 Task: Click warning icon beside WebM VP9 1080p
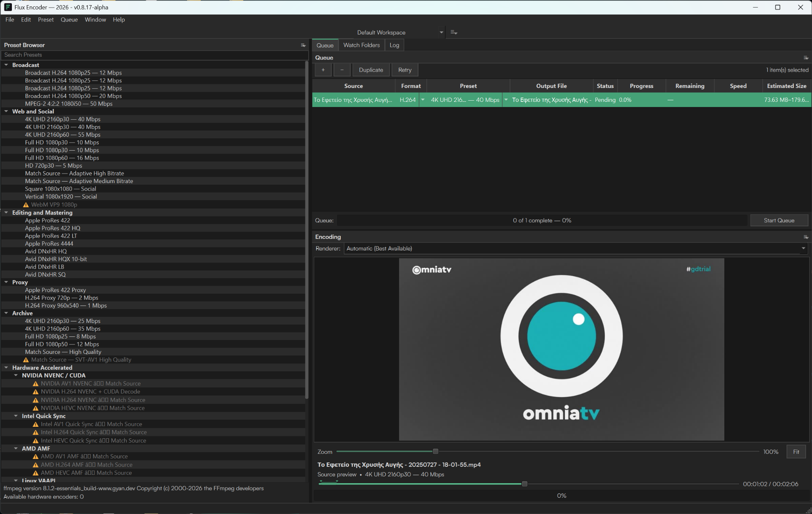pos(26,205)
